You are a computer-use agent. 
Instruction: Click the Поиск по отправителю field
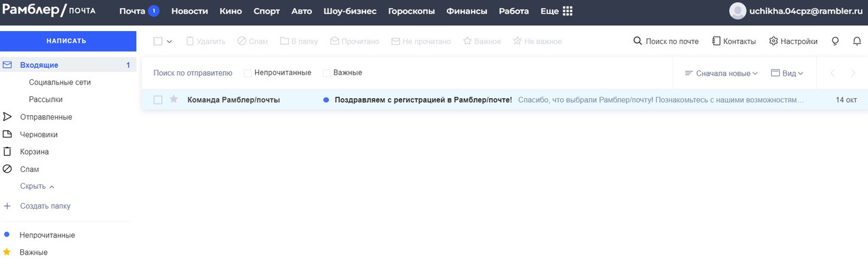point(193,72)
